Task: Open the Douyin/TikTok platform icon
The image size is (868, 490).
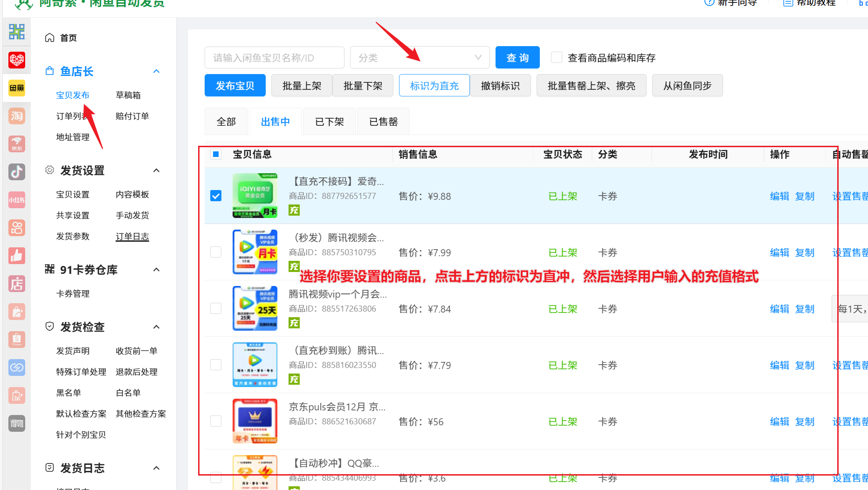Action: (17, 172)
